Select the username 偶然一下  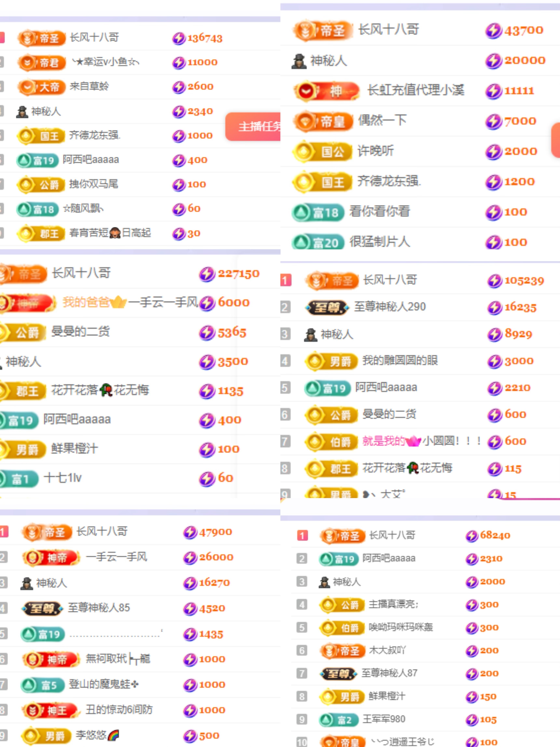pos(382,120)
